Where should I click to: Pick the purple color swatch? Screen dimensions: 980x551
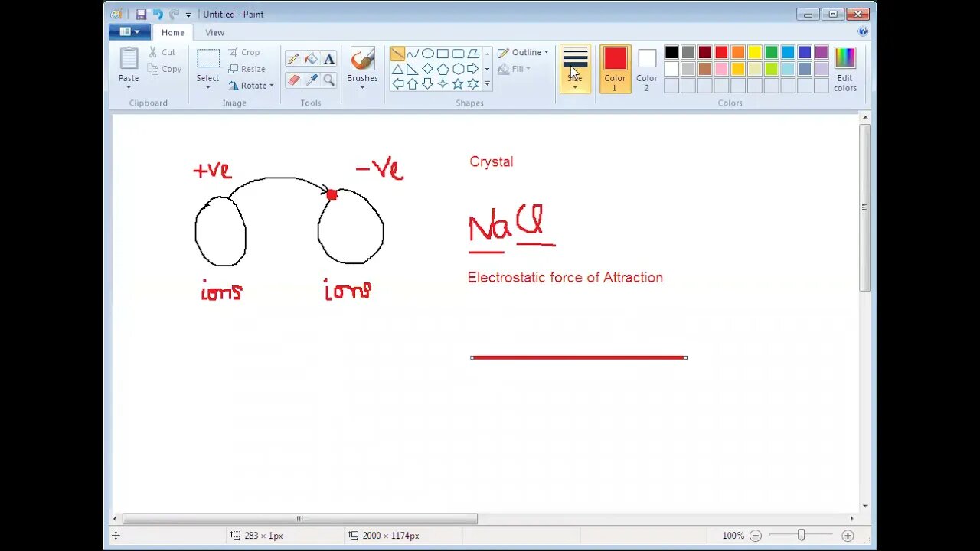point(822,52)
